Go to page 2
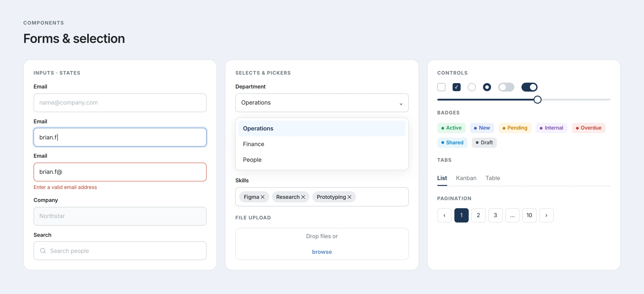This screenshot has height=294, width=644. 478,215
